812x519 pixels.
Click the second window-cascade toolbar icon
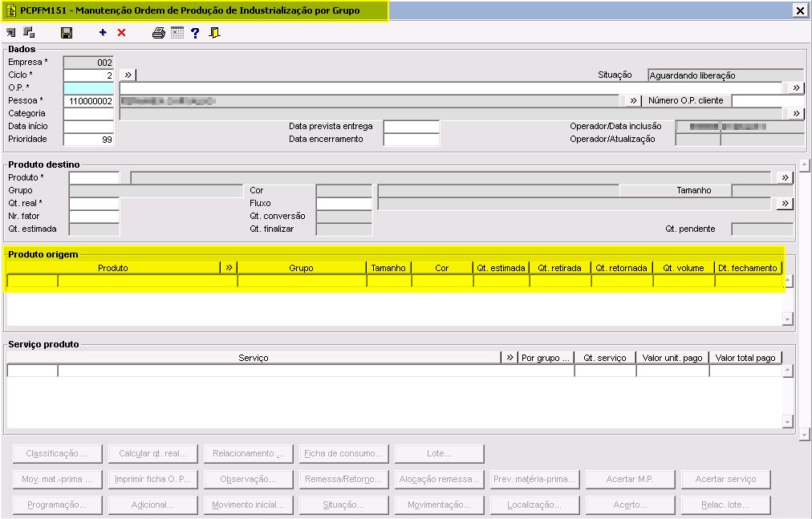click(30, 33)
